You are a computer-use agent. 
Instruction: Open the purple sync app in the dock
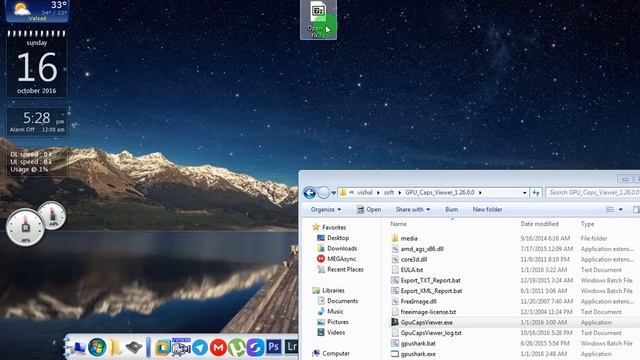click(255, 348)
